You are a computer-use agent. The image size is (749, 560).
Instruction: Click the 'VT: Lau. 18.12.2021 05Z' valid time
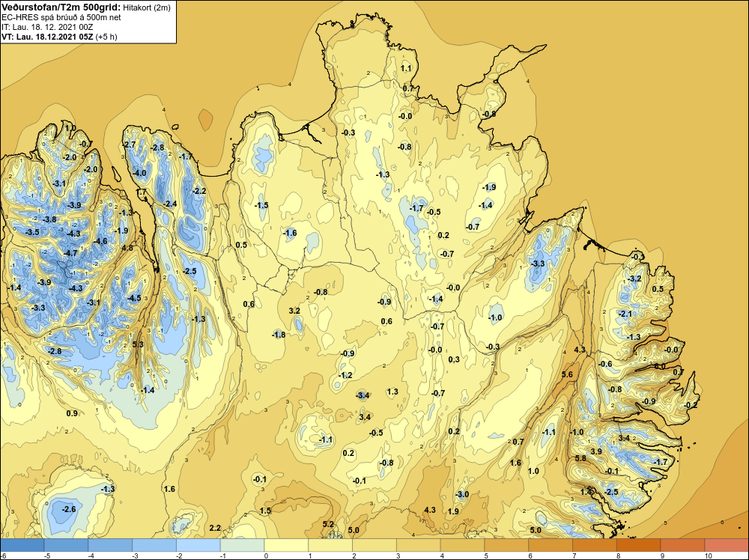pos(47,37)
